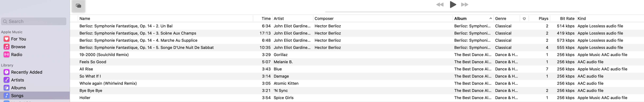Select the song All Rise by Blue
The height and width of the screenshot is (102, 644).
(x=86, y=69)
